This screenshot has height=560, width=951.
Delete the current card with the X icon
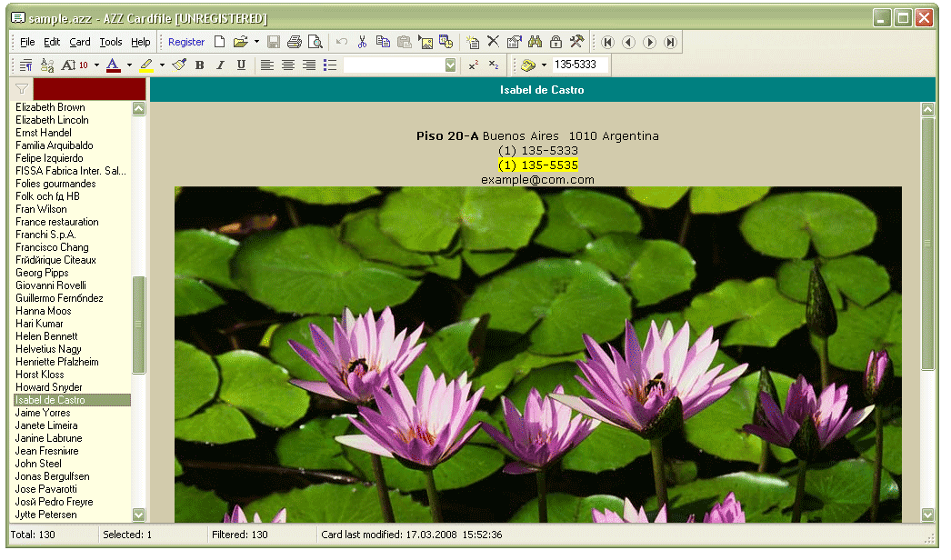493,41
